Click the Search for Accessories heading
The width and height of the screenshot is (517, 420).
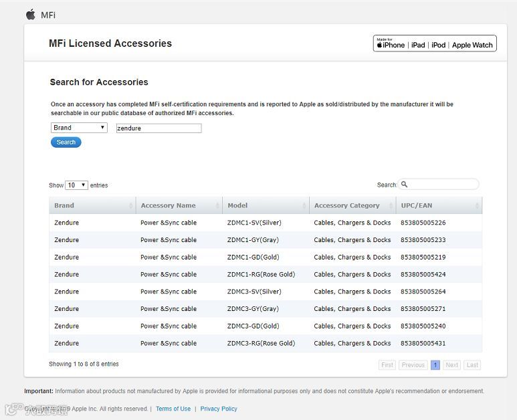click(99, 82)
